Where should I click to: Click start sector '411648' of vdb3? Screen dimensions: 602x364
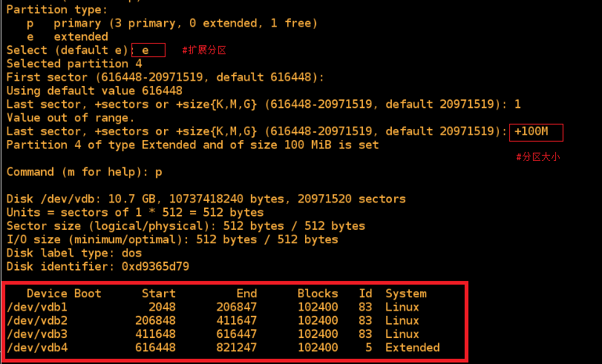click(x=155, y=334)
